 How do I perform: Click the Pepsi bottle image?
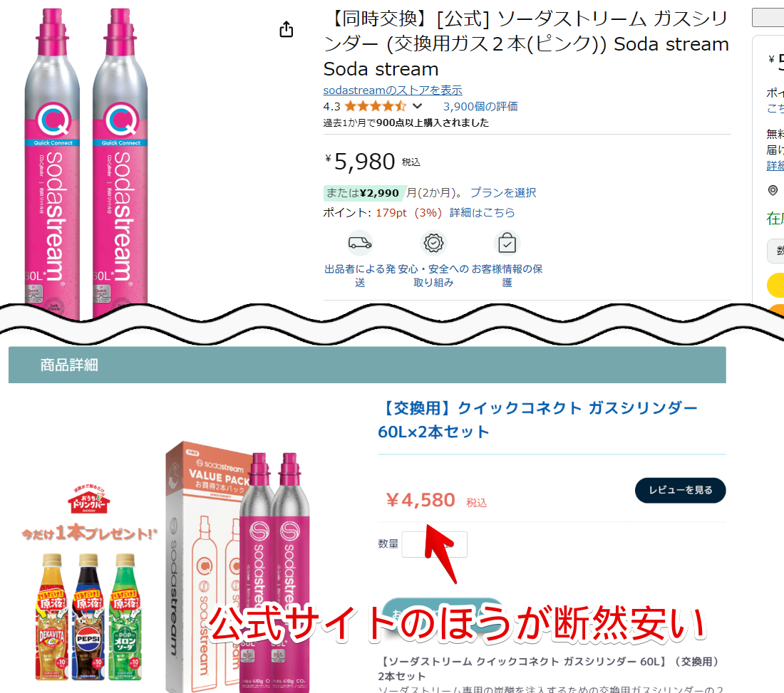(x=88, y=617)
